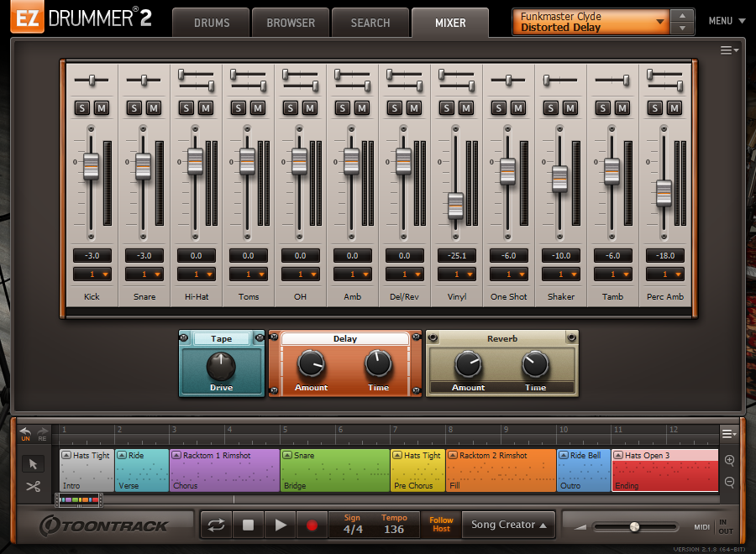Toggle Follow Host mode
Image resolution: width=756 pixels, height=554 pixels.
pyautogui.click(x=441, y=524)
